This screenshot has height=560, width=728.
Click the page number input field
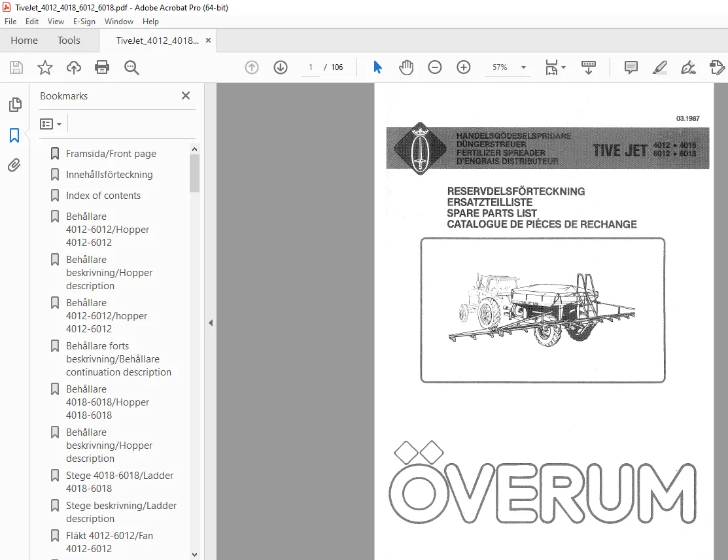coord(311,68)
